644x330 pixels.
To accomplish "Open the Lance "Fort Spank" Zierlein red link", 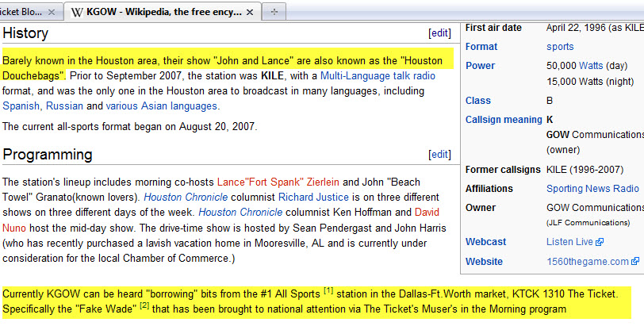I will click(278, 182).
